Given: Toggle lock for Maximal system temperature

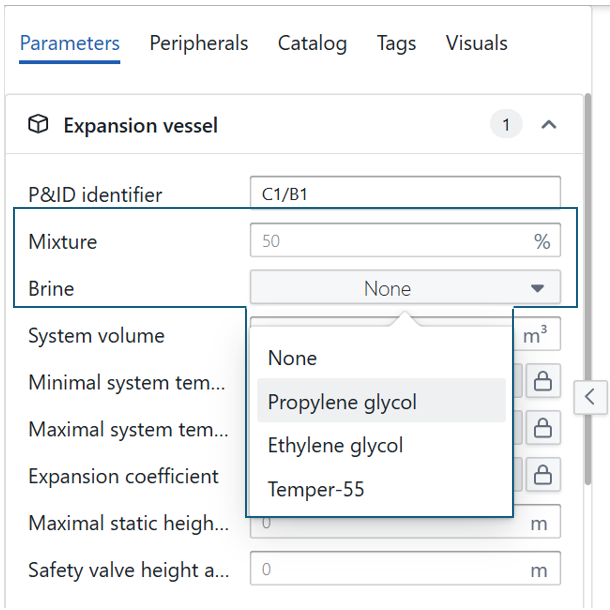Looking at the screenshot, I should point(543,428).
